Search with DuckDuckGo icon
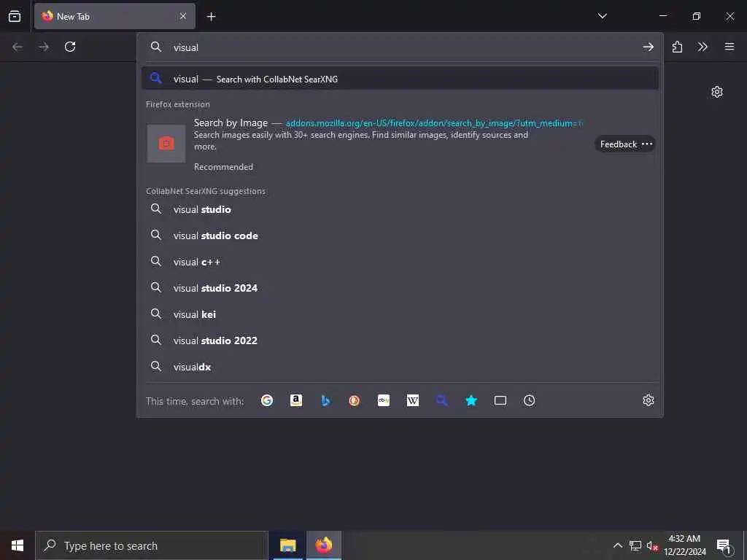The height and width of the screenshot is (560, 747). (x=355, y=400)
